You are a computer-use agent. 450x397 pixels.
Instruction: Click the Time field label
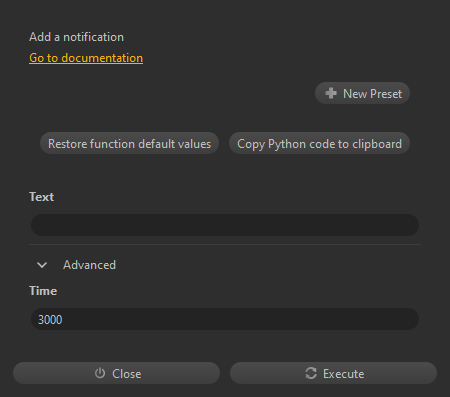43,291
